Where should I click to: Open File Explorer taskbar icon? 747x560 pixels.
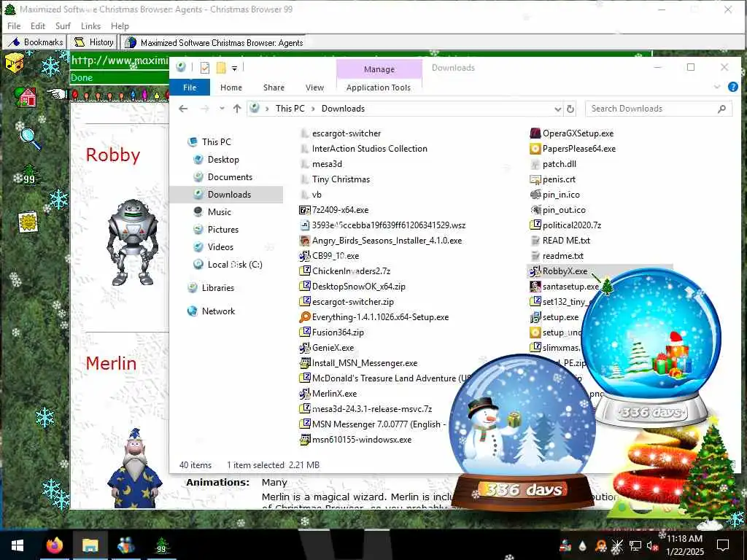pos(90,545)
